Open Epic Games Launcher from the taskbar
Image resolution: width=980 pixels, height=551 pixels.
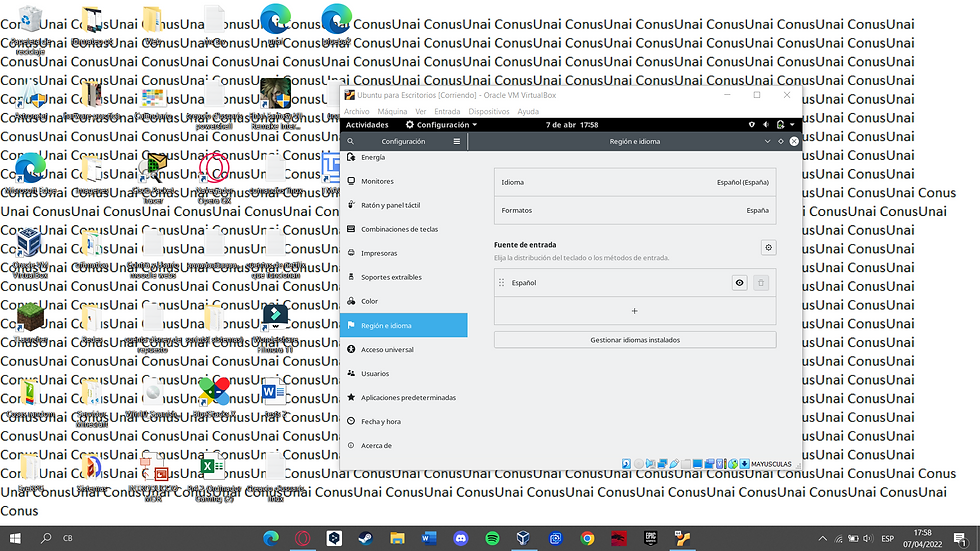(x=651, y=538)
